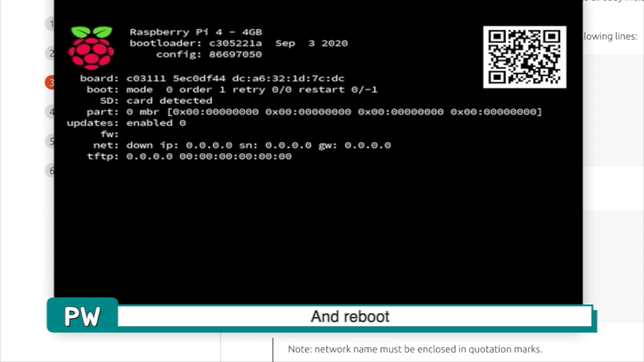The width and height of the screenshot is (644, 362).
Task: Click the step 2 circle in the sidebar
Action: point(51,53)
